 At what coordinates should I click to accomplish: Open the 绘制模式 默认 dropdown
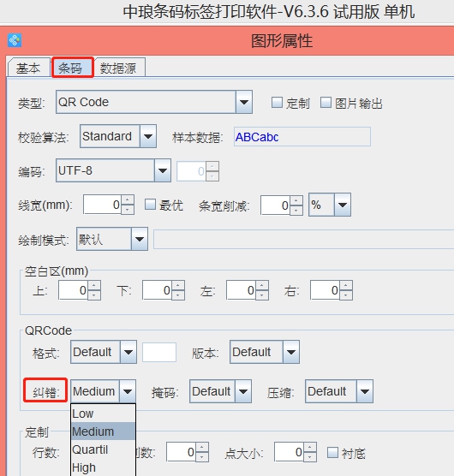pos(140,239)
